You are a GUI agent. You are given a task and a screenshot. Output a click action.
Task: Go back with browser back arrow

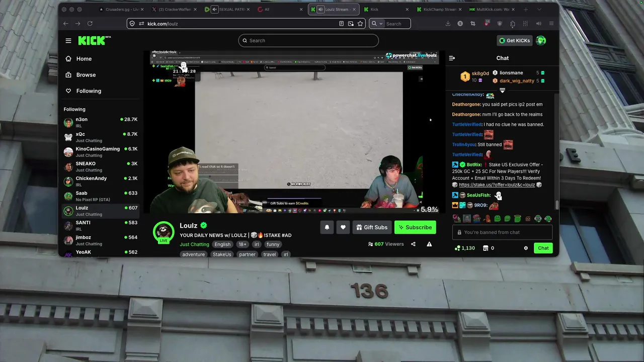click(66, 24)
